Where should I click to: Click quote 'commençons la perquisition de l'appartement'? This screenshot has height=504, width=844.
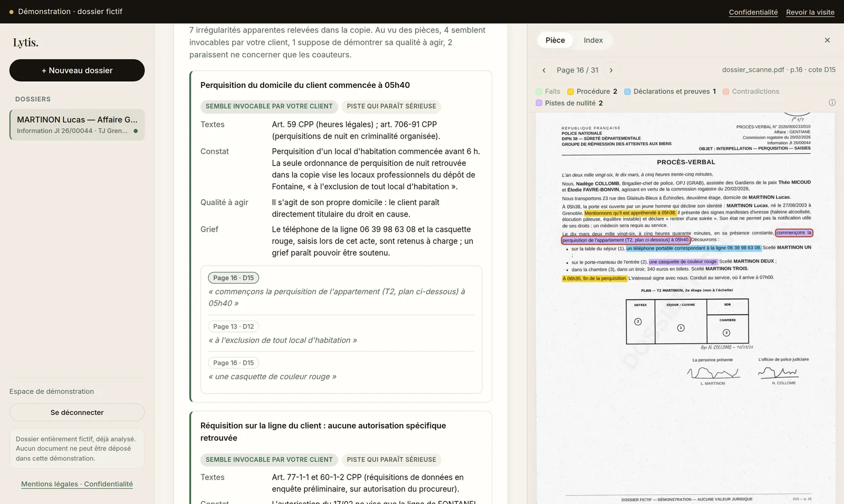pos(337,297)
